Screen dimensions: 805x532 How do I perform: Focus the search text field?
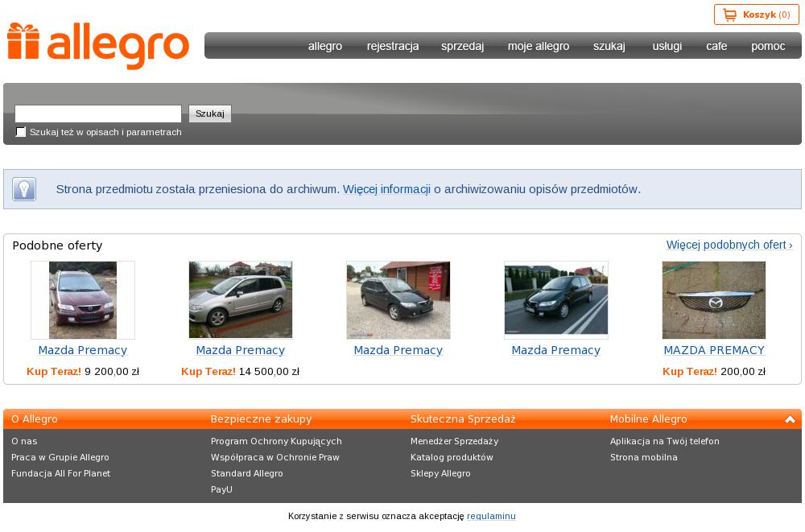pyautogui.click(x=98, y=113)
